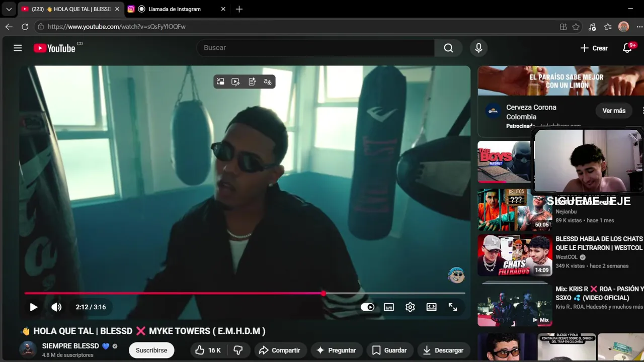
Task: Open the install app icon in address bar
Action: click(563, 27)
